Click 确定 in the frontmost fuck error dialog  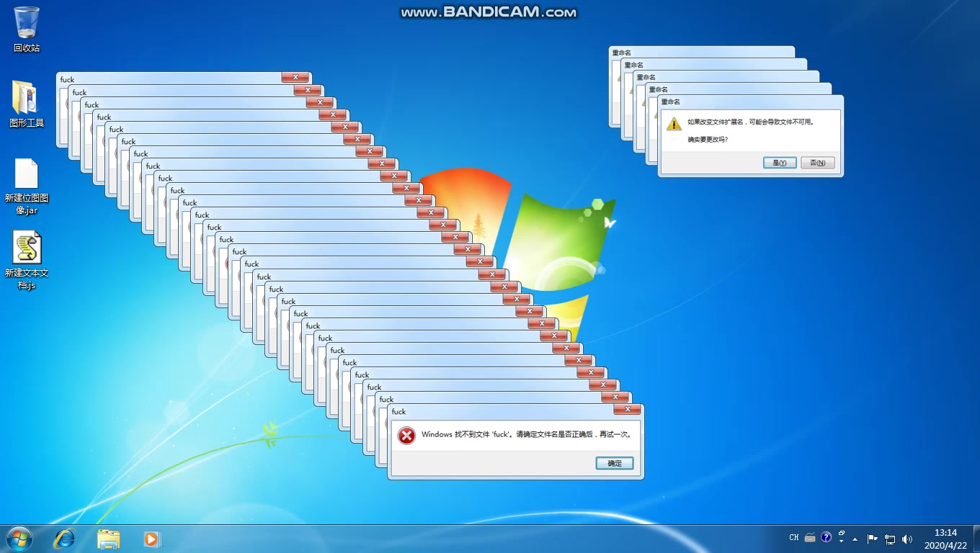tap(615, 463)
